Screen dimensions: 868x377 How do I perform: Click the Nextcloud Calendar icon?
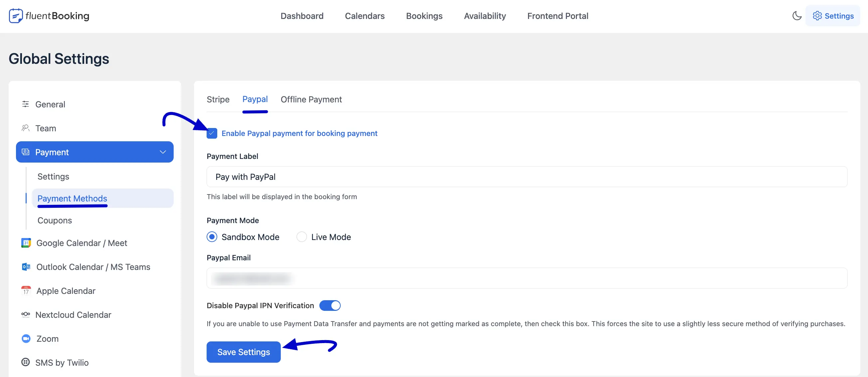pyautogui.click(x=26, y=314)
